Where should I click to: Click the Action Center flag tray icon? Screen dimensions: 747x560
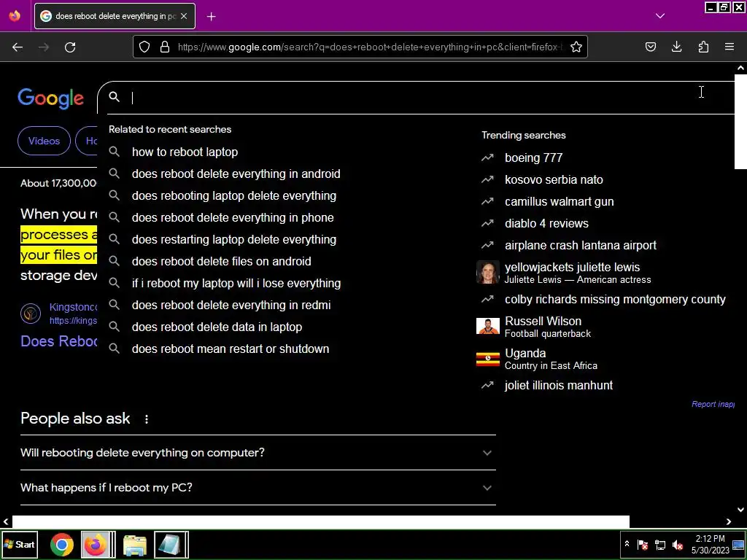[x=643, y=544]
